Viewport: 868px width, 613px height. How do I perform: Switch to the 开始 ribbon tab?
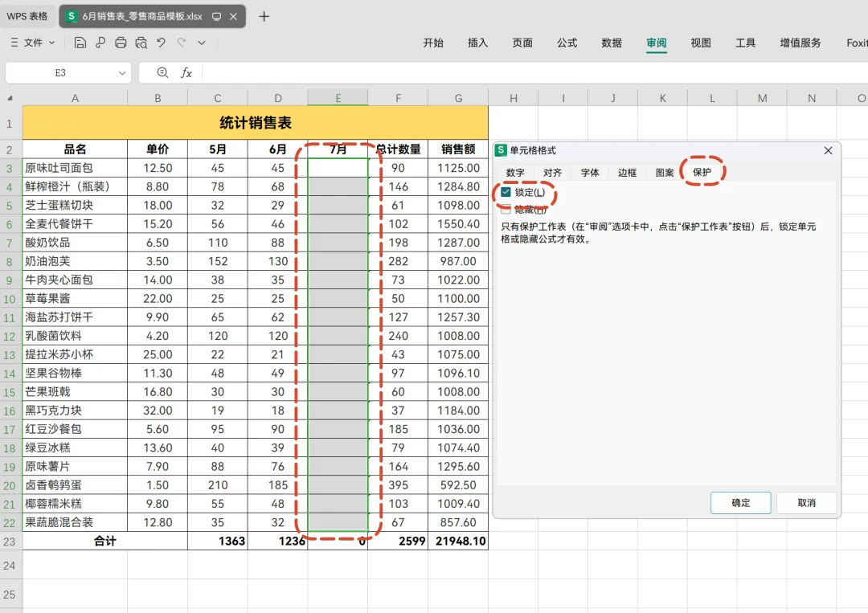coord(433,43)
